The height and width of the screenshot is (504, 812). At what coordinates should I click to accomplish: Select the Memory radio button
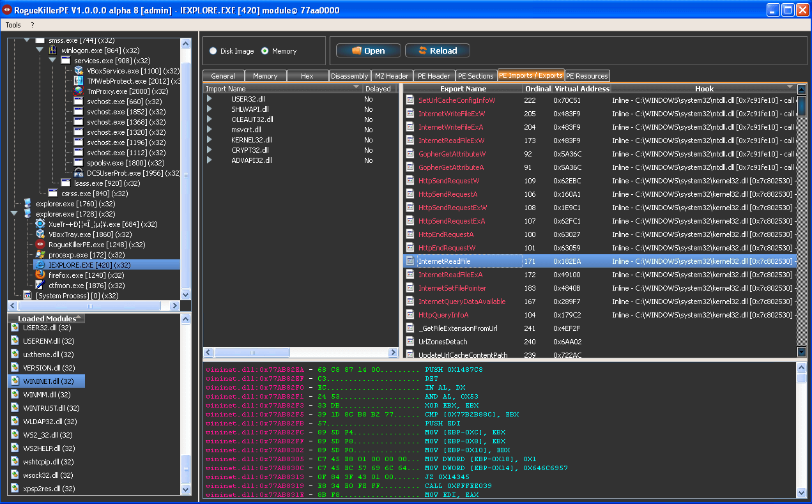coord(265,51)
